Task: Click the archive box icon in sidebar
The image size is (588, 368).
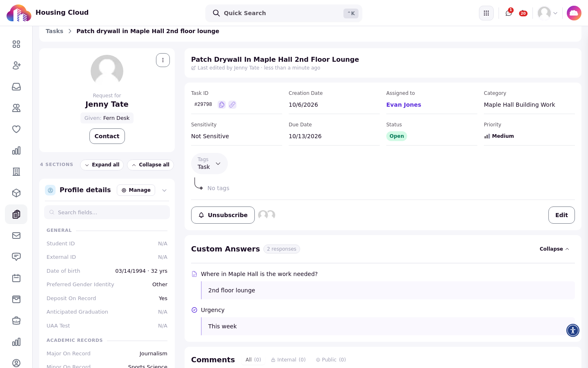Action: click(x=16, y=299)
